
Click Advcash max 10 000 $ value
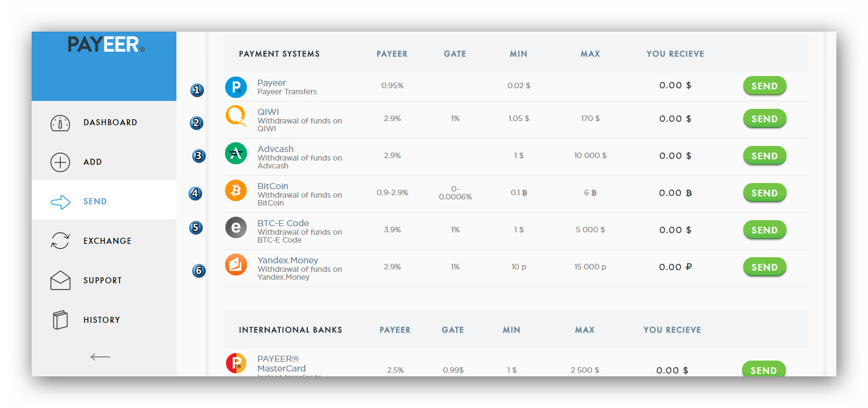tap(590, 156)
